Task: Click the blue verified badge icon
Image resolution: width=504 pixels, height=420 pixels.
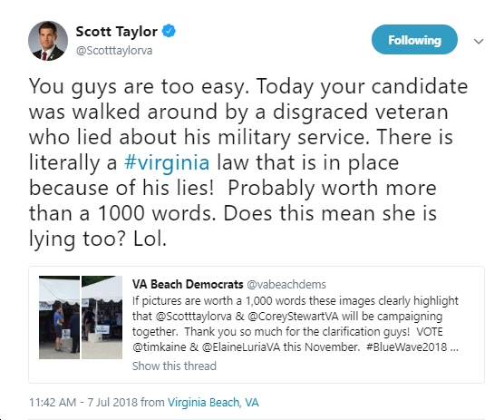Action: click(x=169, y=31)
